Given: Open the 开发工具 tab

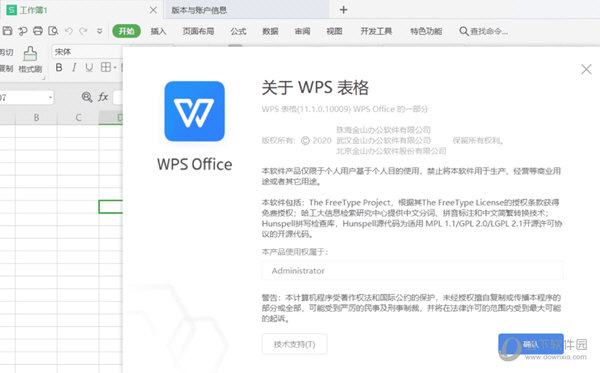Looking at the screenshot, I should point(376,31).
